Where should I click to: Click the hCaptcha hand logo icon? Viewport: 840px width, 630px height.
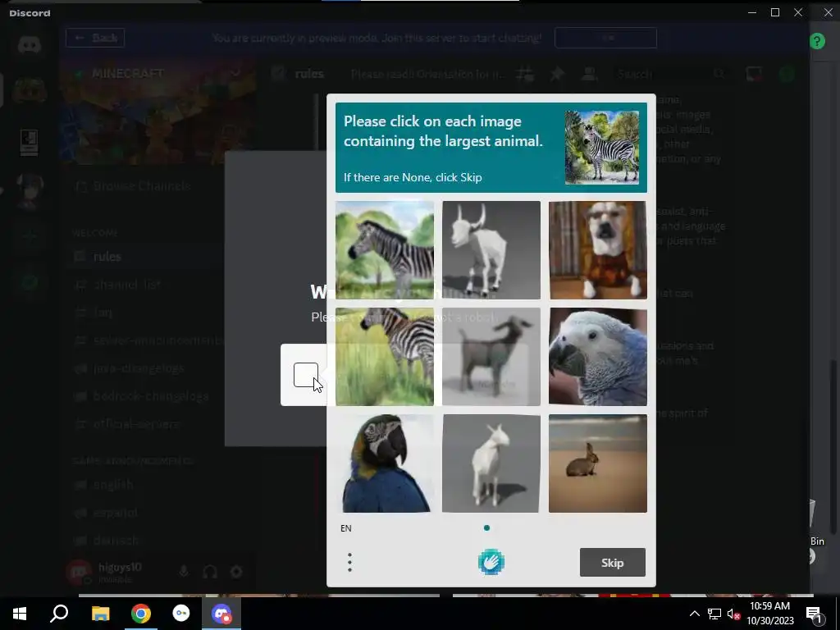tap(491, 563)
